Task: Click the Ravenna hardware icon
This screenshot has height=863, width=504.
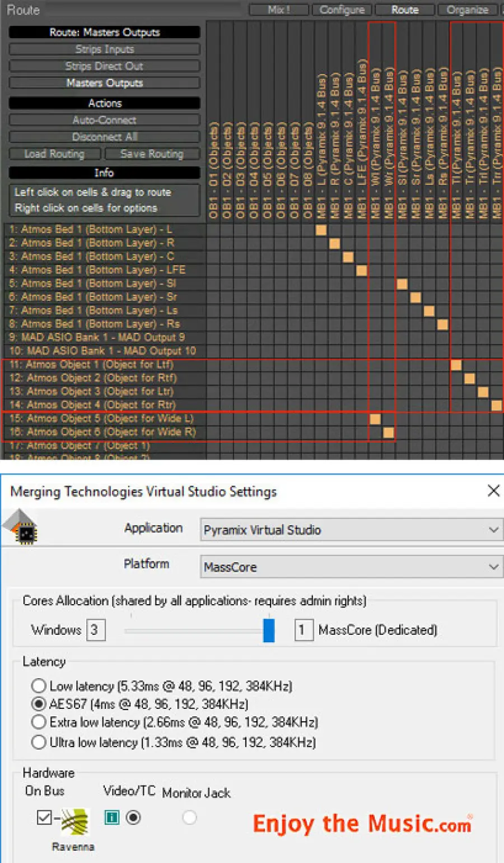Action: pyautogui.click(x=74, y=822)
